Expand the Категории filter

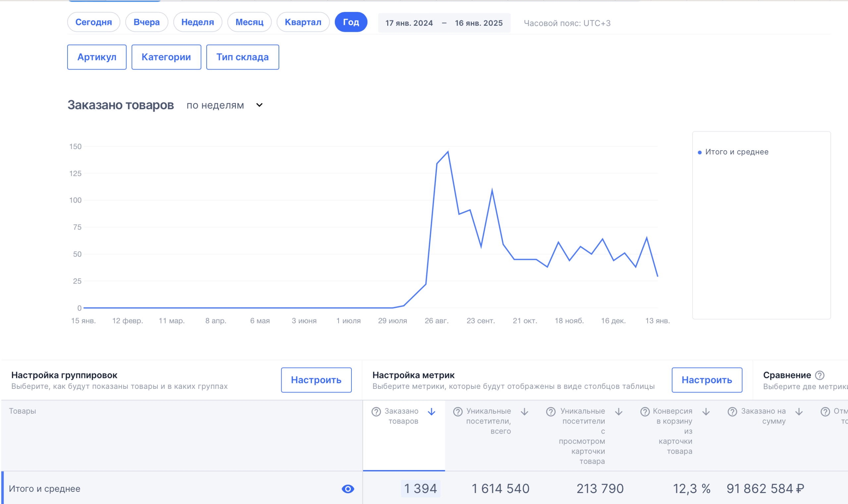(x=166, y=57)
